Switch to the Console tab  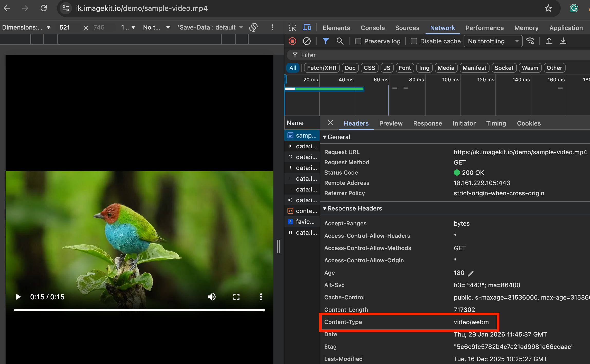372,28
